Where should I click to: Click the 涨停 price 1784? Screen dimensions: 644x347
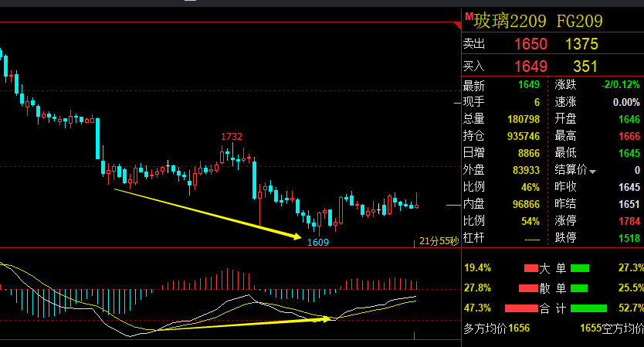629,221
